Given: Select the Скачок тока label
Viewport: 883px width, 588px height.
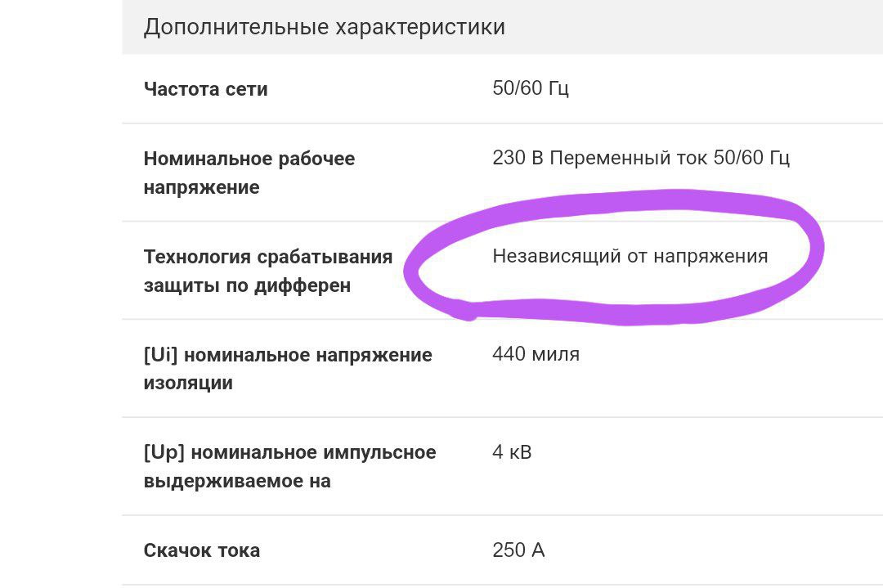Looking at the screenshot, I should click(202, 550).
